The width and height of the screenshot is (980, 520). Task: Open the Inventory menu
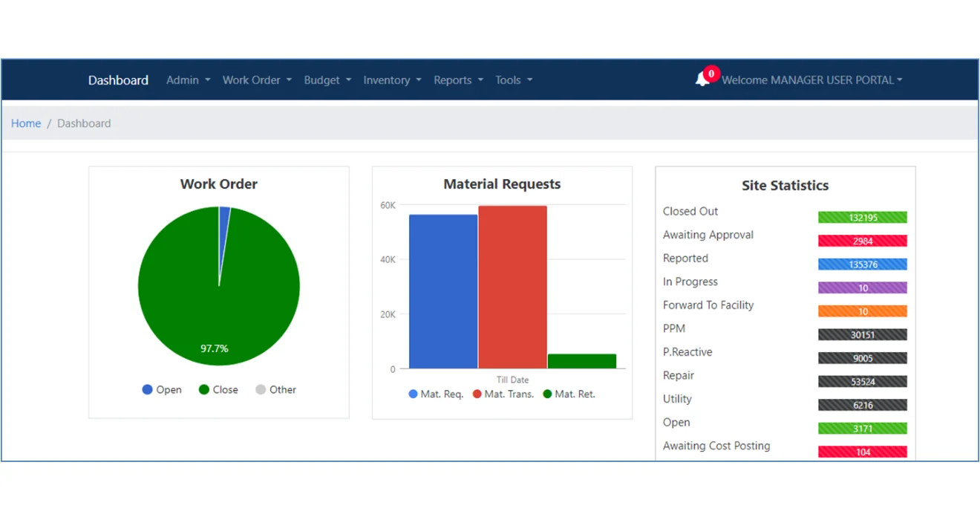pos(392,80)
